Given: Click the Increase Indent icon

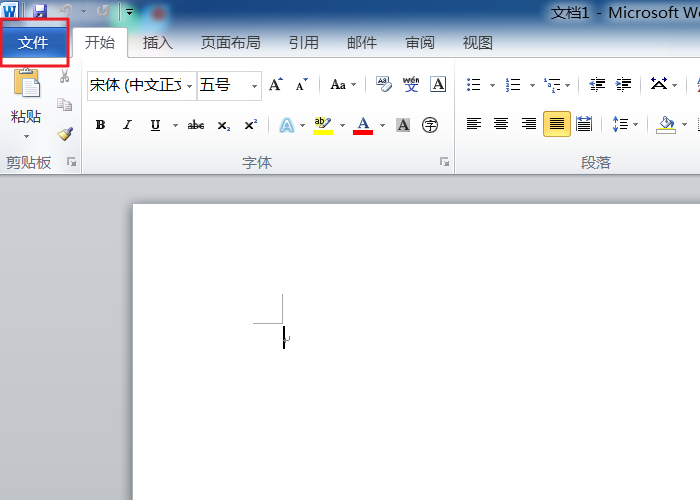Looking at the screenshot, I should click(x=623, y=84).
